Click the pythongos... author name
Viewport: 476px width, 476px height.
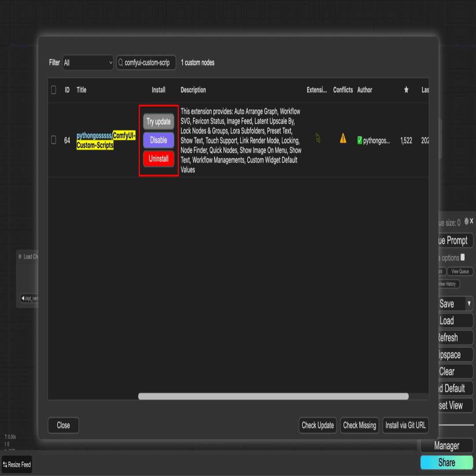pos(376,141)
